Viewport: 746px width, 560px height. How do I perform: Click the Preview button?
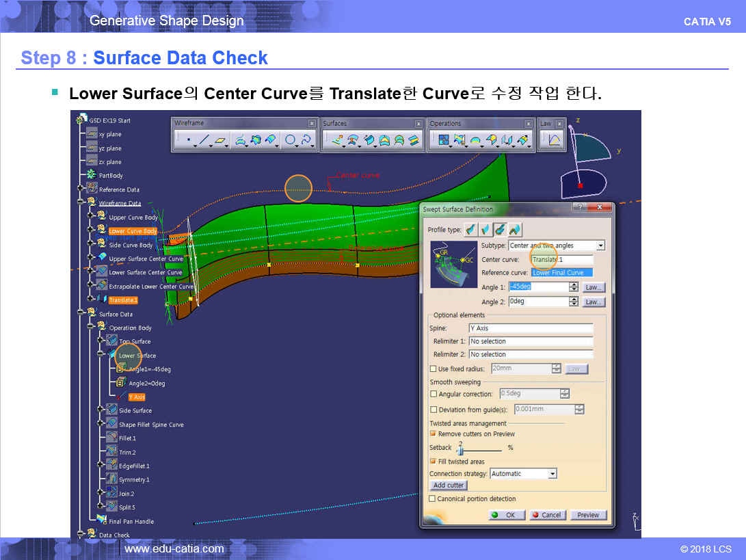coord(587,515)
